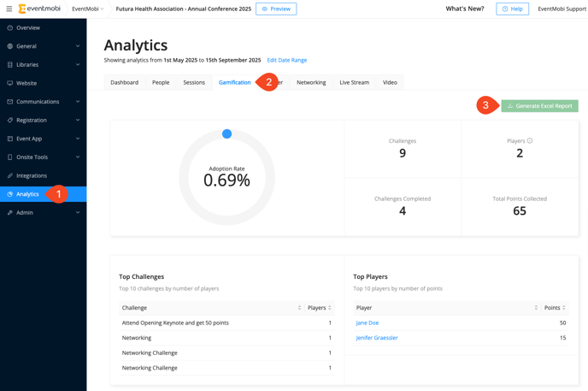Viewport: 588px width, 391px height.
Task: Switch to the Networking tab
Action: (x=311, y=82)
